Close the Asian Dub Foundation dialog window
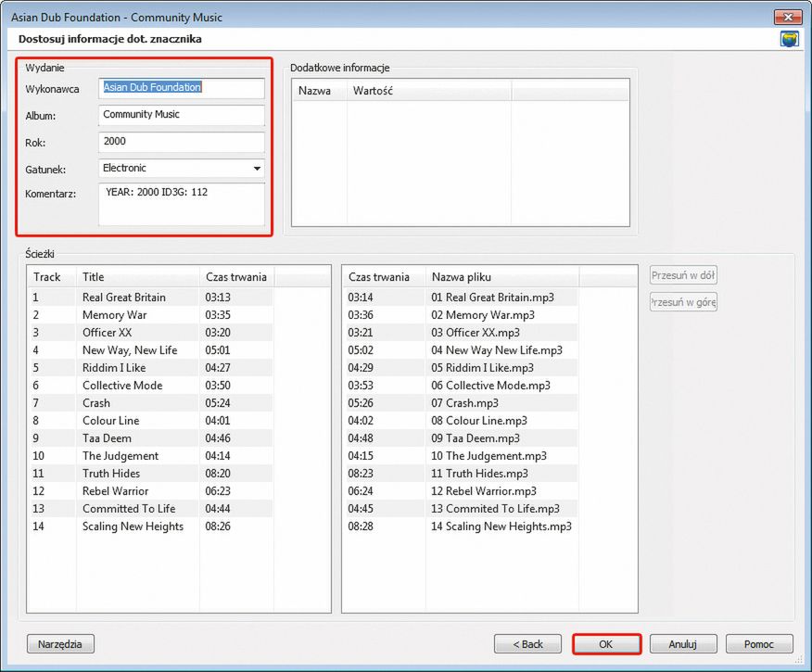 (x=788, y=17)
